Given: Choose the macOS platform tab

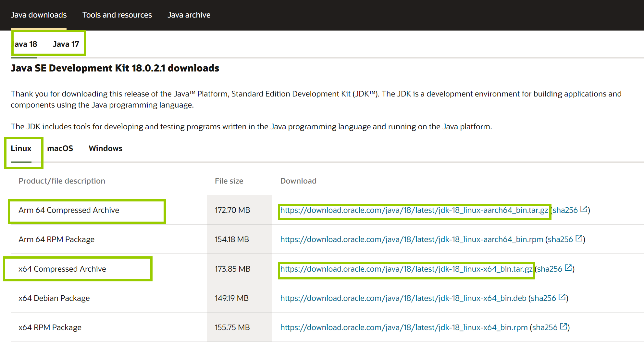Looking at the screenshot, I should [x=60, y=148].
